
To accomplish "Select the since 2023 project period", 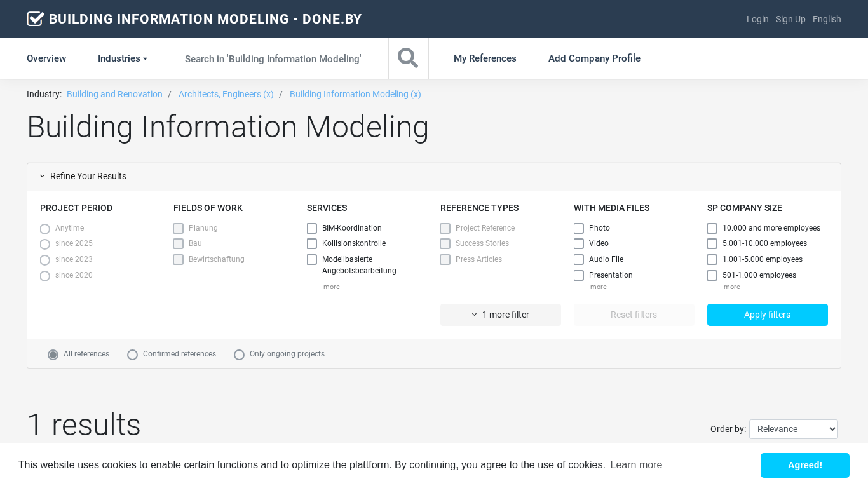I will pyautogui.click(x=45, y=261).
